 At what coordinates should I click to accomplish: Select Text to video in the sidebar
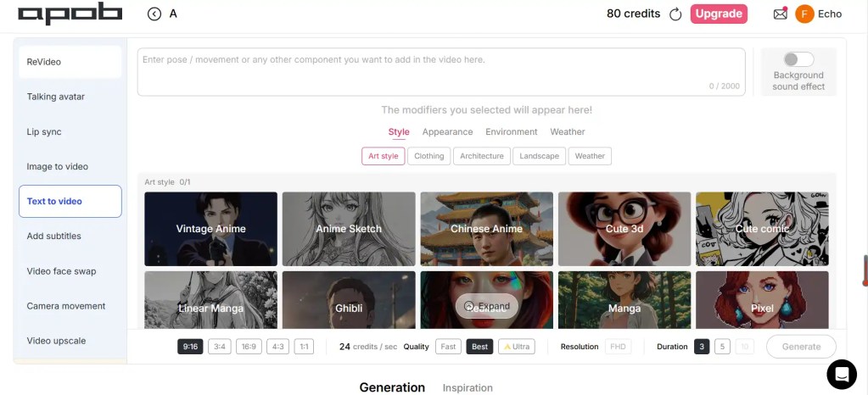(70, 202)
